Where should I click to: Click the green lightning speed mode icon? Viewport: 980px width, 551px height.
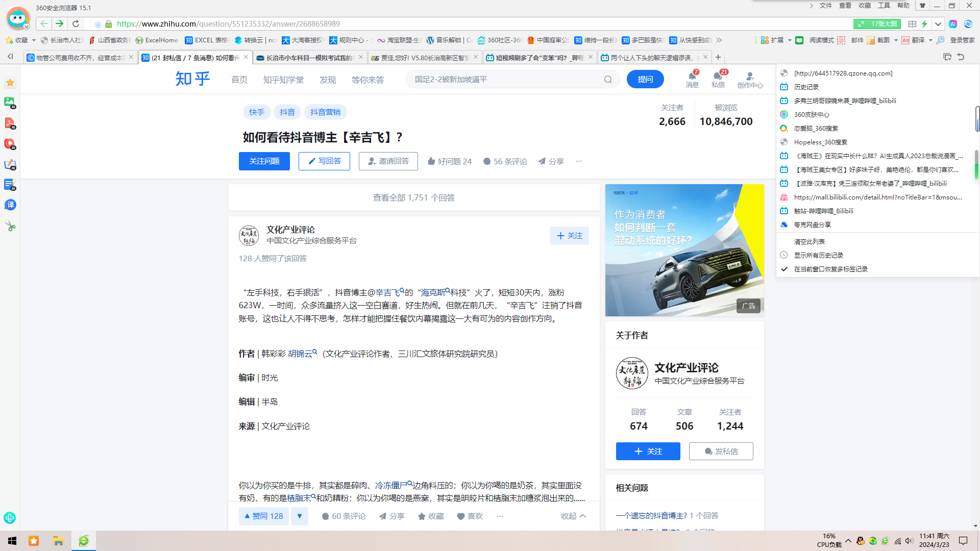[x=924, y=24]
